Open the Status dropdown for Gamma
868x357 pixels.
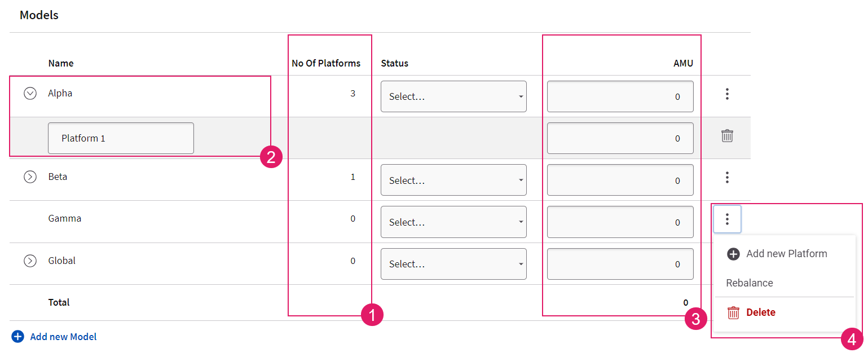453,222
